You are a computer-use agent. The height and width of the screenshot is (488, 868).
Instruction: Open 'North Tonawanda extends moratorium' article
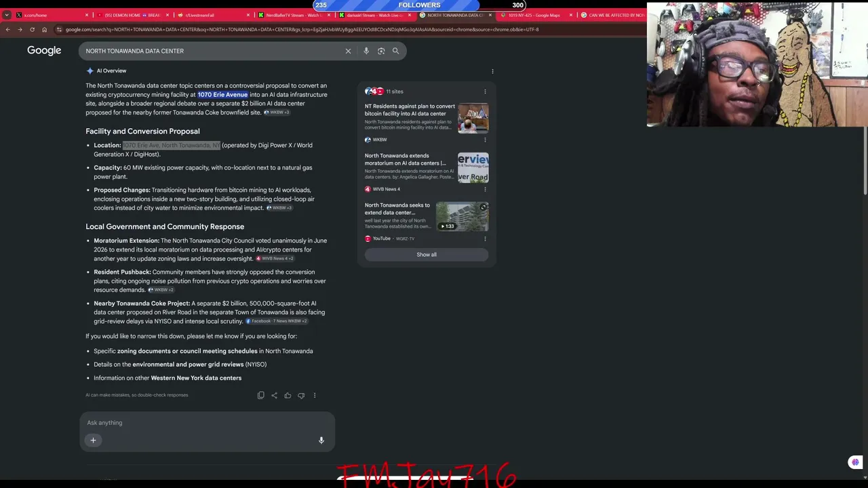406,159
